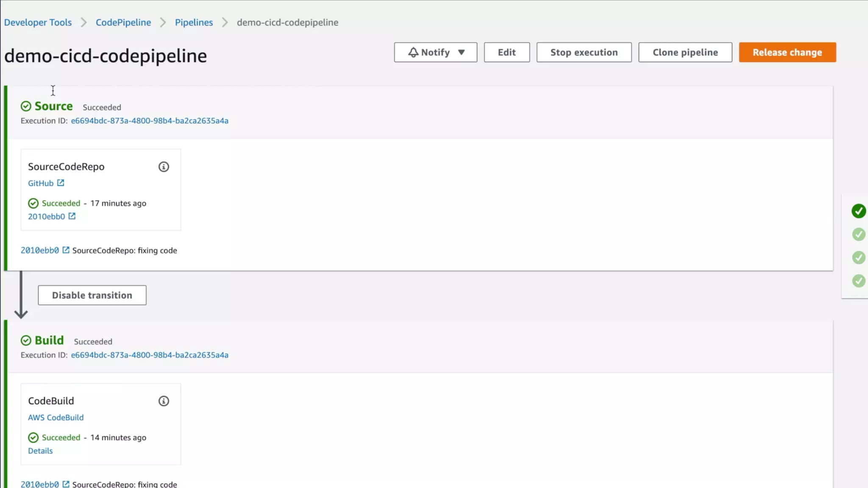The height and width of the screenshot is (488, 868).
Task: Open AWS CodeBuild provider link
Action: pyautogui.click(x=56, y=417)
